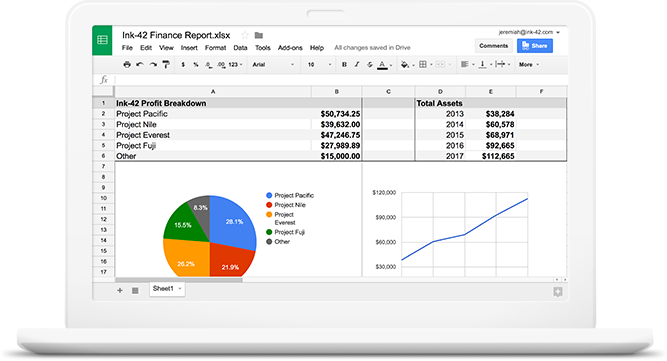The width and height of the screenshot is (667, 361).
Task: Click the blue 28.1% pie slice
Action: click(233, 222)
